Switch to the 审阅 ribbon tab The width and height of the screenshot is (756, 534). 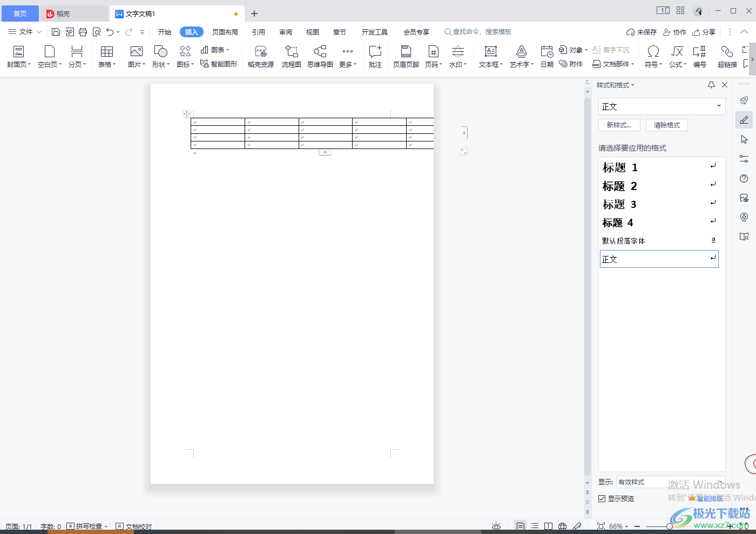[x=286, y=32]
